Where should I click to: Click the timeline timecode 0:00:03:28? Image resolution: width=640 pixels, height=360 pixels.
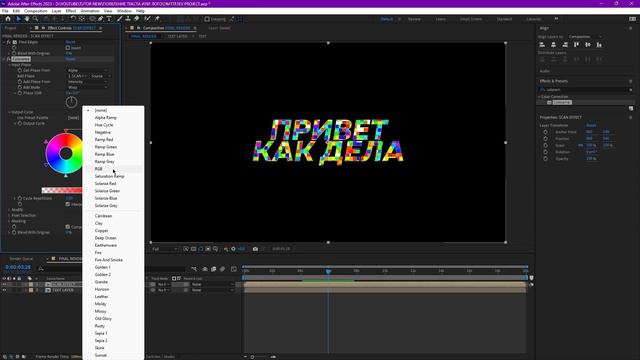click(18, 267)
